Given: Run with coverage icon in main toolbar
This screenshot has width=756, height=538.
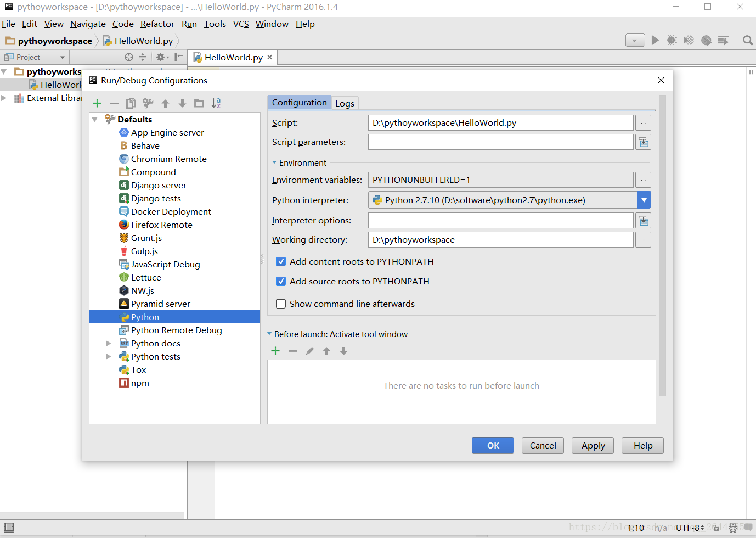Looking at the screenshot, I should click(689, 40).
